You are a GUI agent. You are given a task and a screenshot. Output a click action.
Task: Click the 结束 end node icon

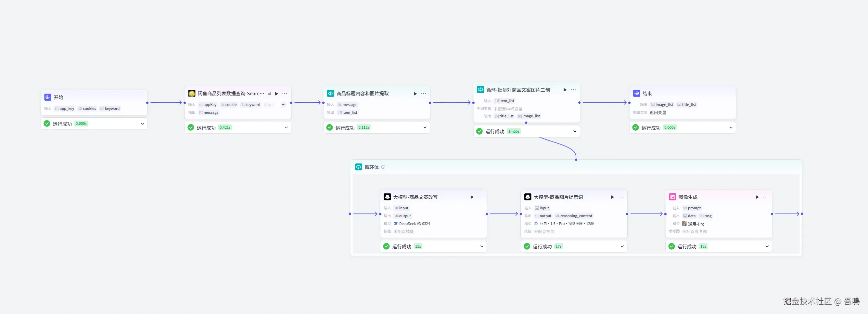coord(636,93)
